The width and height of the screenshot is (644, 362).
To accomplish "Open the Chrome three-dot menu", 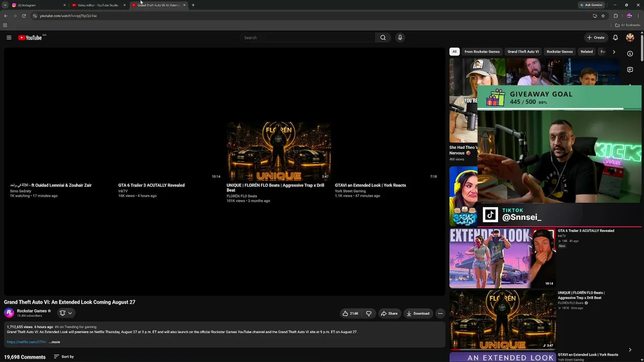I will 638,16.
